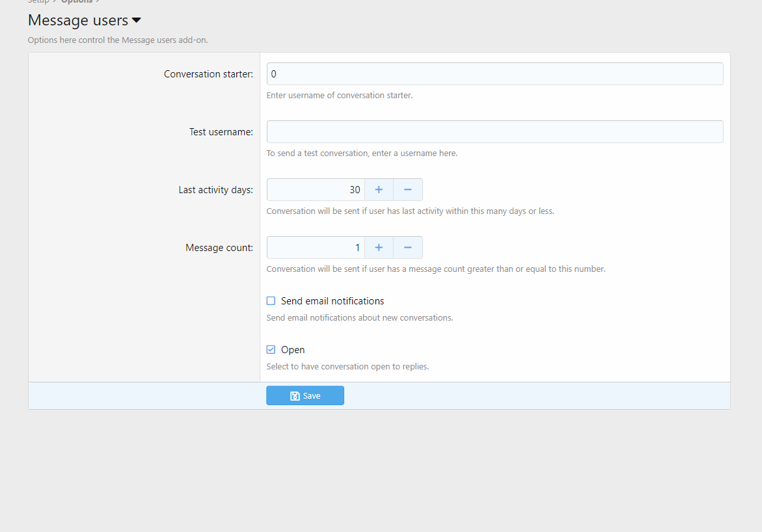Click the 'Send email notifications' label text

pos(333,301)
